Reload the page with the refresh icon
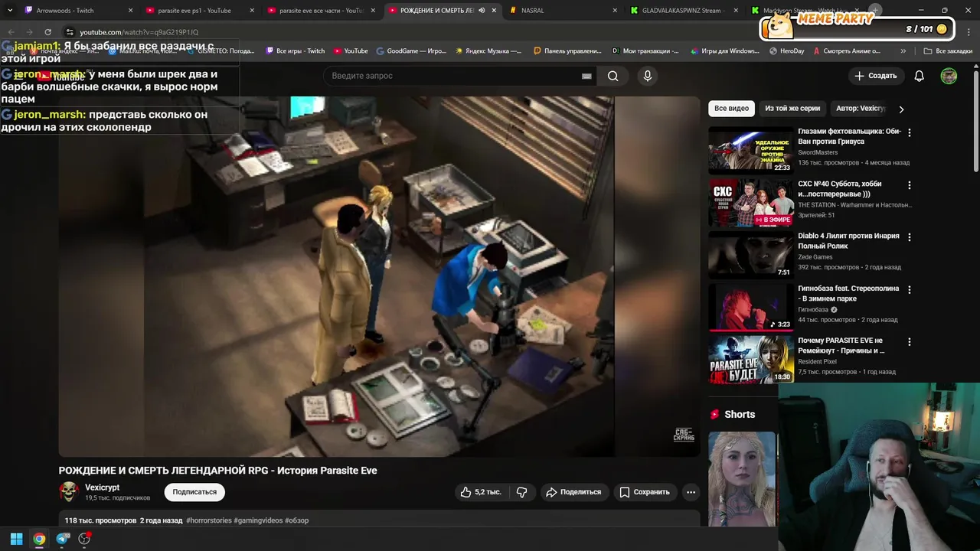 click(47, 32)
